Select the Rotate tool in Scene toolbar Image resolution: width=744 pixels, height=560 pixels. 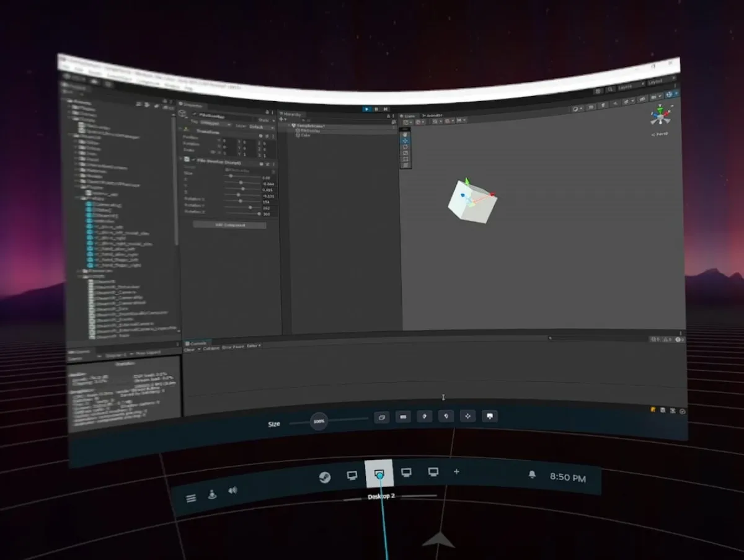point(405,147)
